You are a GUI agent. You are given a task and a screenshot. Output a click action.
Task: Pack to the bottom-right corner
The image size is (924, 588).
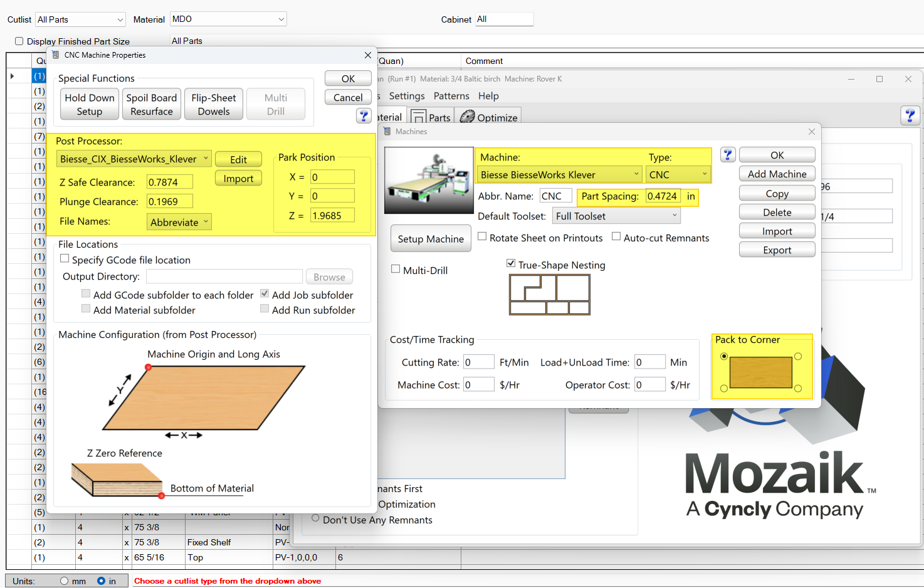click(798, 389)
